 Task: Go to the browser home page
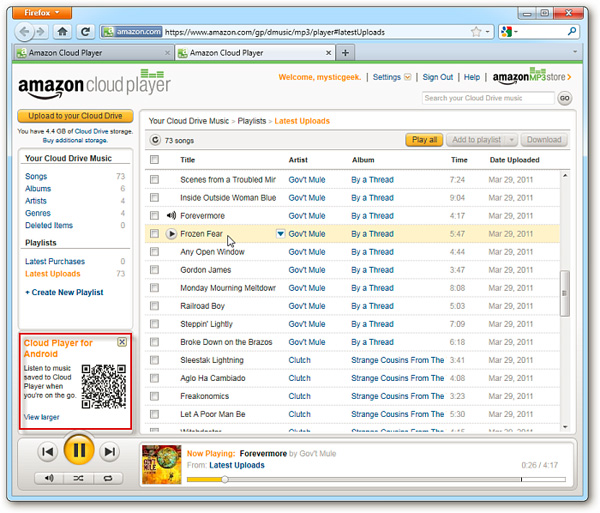point(62,31)
